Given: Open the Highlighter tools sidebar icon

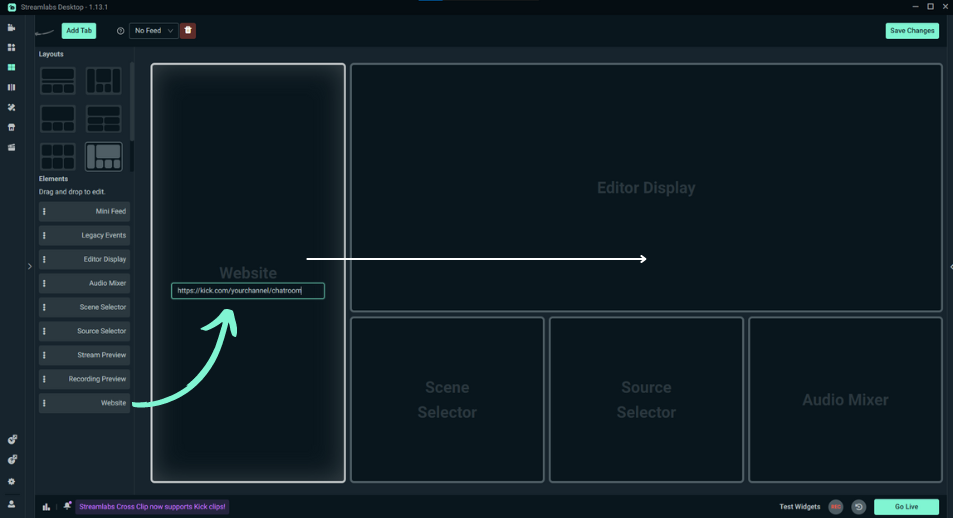Looking at the screenshot, I should pyautogui.click(x=11, y=108).
